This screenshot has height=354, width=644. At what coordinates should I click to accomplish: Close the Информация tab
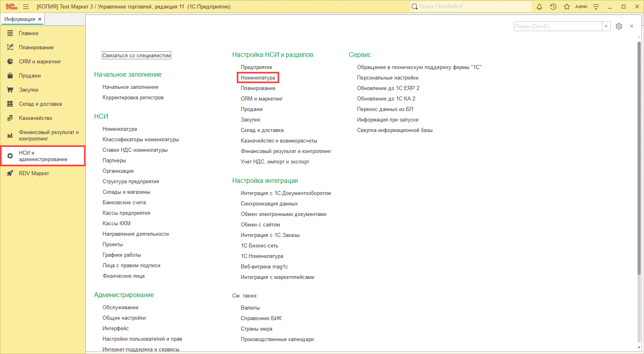pos(40,19)
